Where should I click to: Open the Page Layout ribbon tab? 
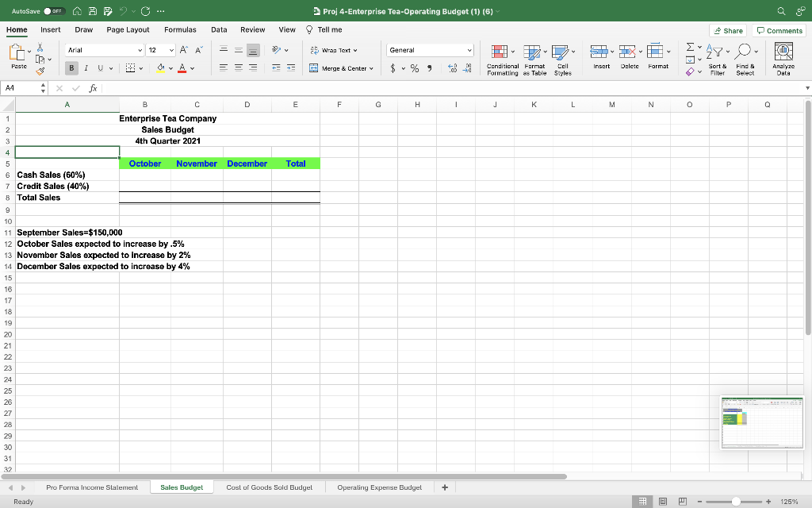coord(128,29)
